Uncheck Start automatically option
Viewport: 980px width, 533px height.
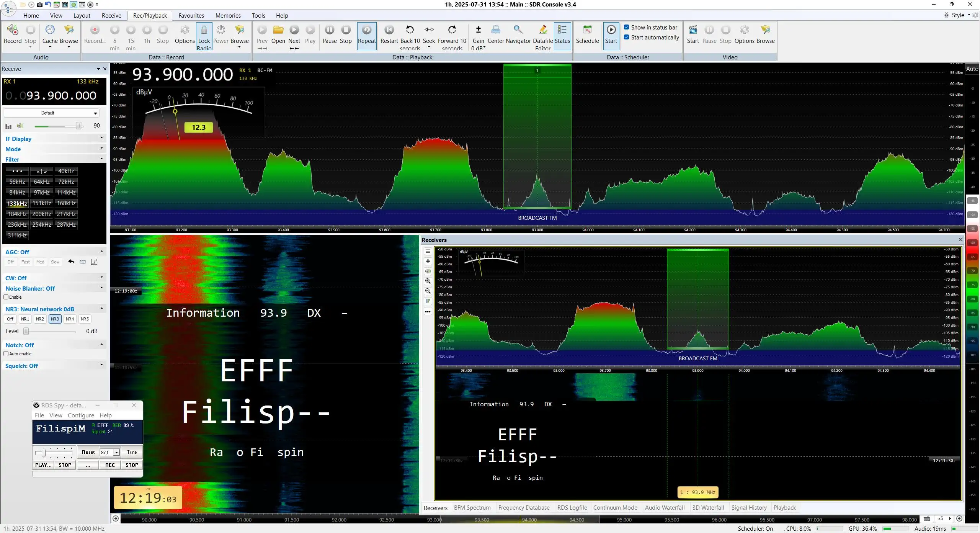pos(627,37)
